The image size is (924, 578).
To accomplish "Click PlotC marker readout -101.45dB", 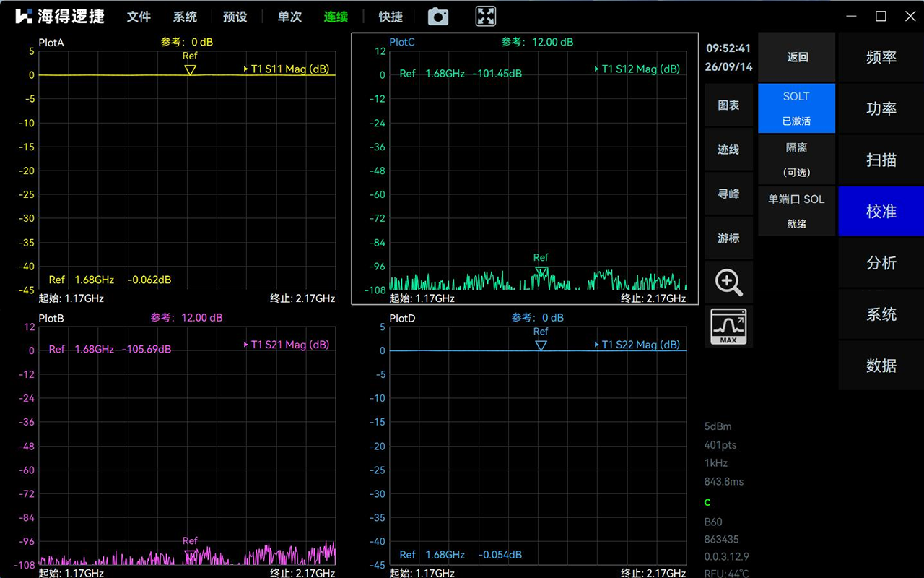I will [497, 73].
